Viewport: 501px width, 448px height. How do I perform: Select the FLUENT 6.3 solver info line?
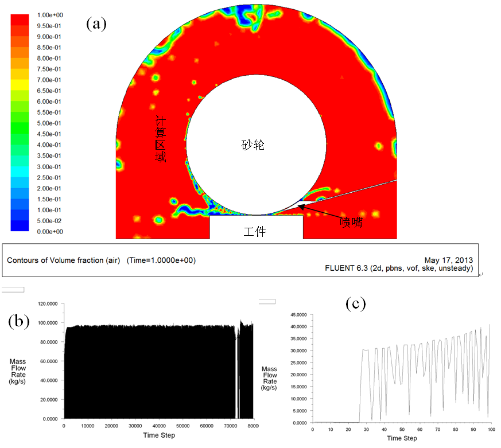point(398,268)
